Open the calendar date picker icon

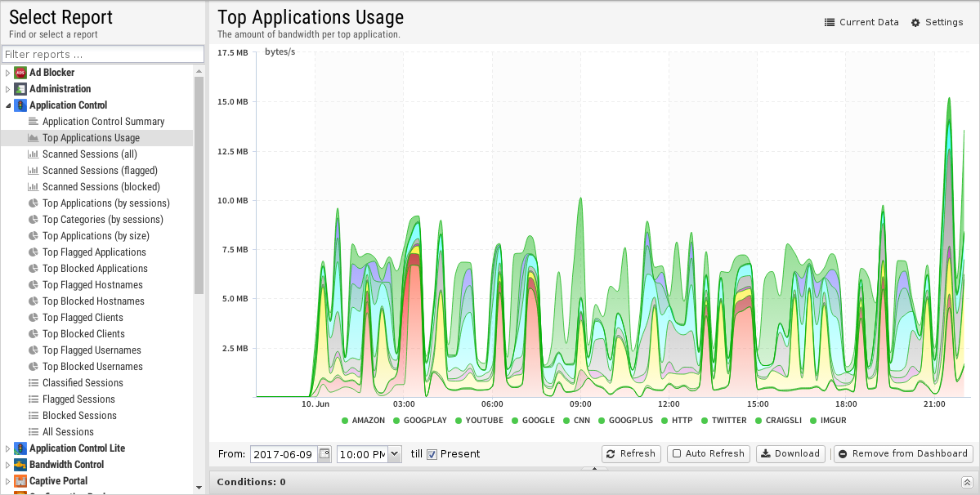click(324, 453)
